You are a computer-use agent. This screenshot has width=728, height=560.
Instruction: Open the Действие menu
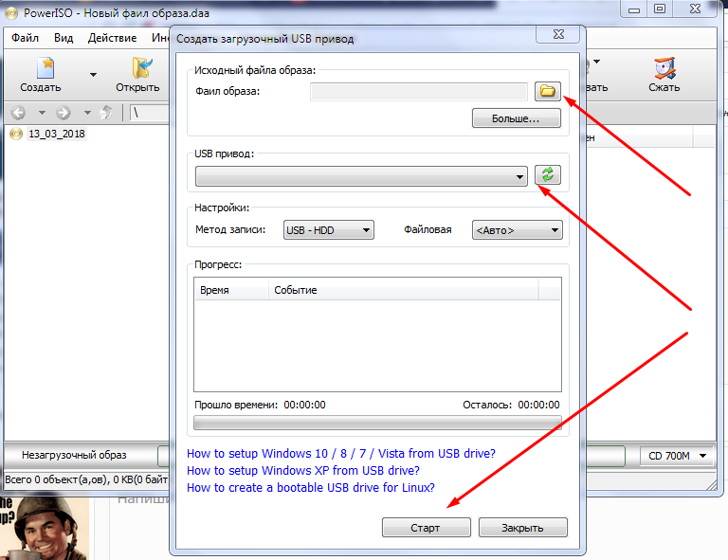click(x=113, y=38)
